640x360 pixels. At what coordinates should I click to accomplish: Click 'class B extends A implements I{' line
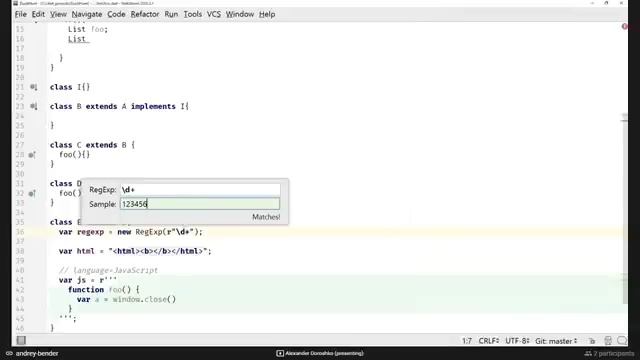(119, 107)
